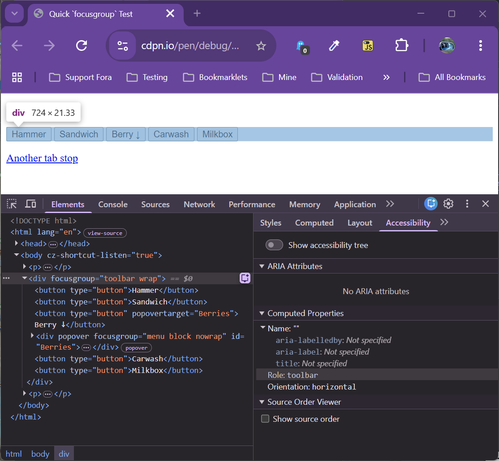Viewport: 499px width, 461px height.
Task: Click the Sandwich toolbar button
Action: tap(79, 134)
